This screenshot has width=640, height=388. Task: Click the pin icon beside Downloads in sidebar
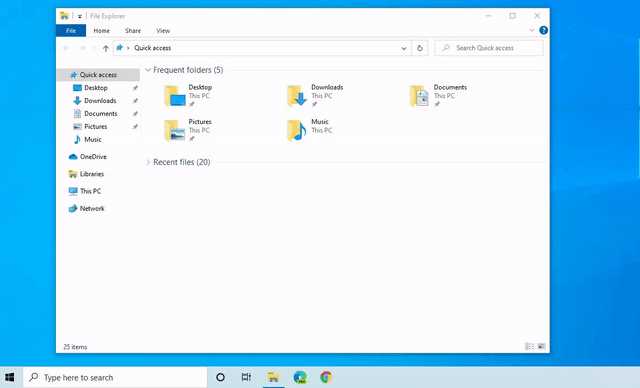click(135, 101)
